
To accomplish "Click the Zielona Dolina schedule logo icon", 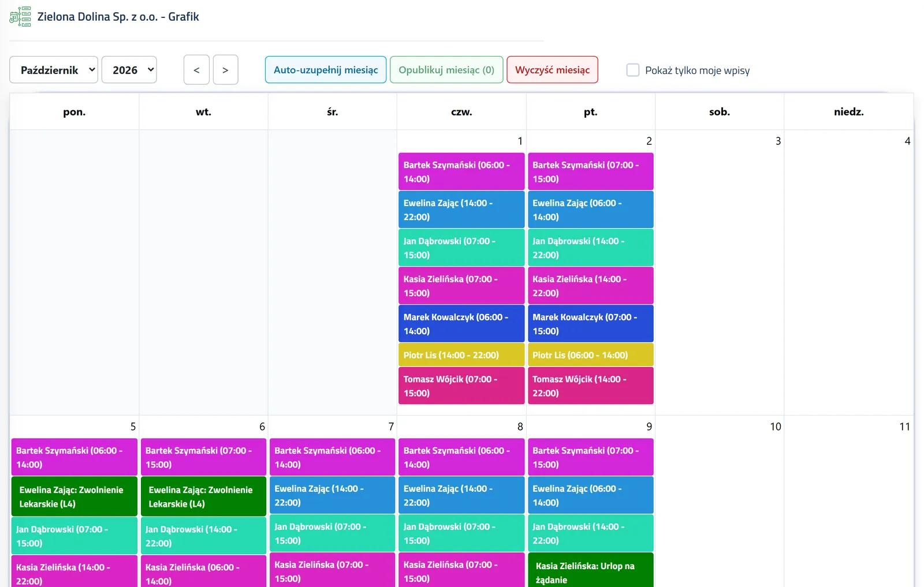I will (20, 17).
